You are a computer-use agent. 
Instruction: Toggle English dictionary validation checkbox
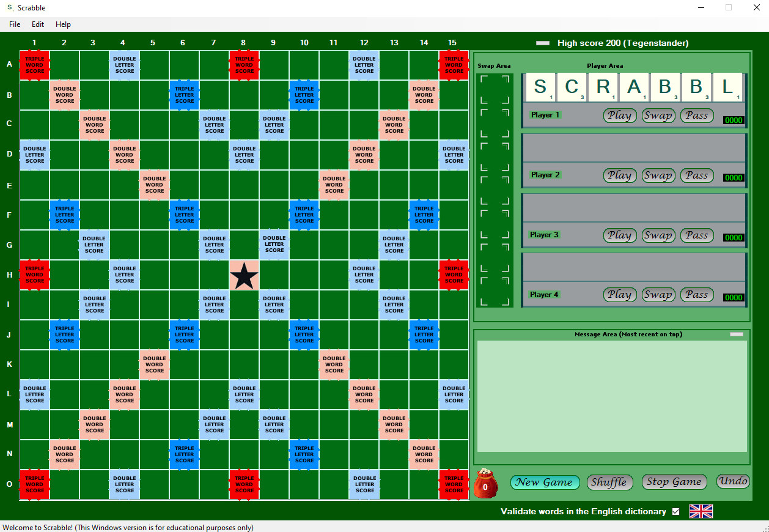[675, 511]
